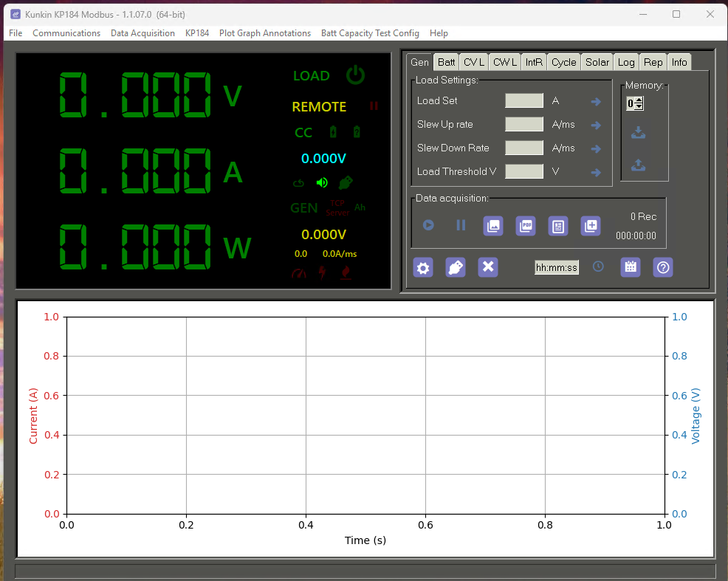Toggle the green speaker beep icon

click(x=322, y=183)
